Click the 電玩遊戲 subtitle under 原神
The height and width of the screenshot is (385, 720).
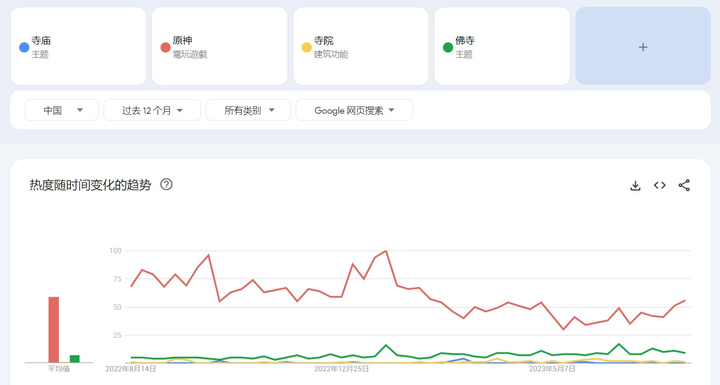pyautogui.click(x=190, y=54)
